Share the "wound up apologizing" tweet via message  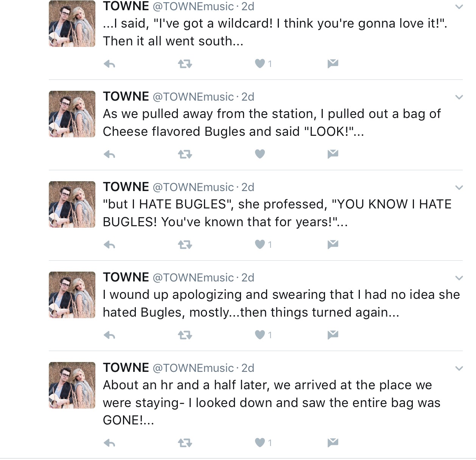[333, 334]
